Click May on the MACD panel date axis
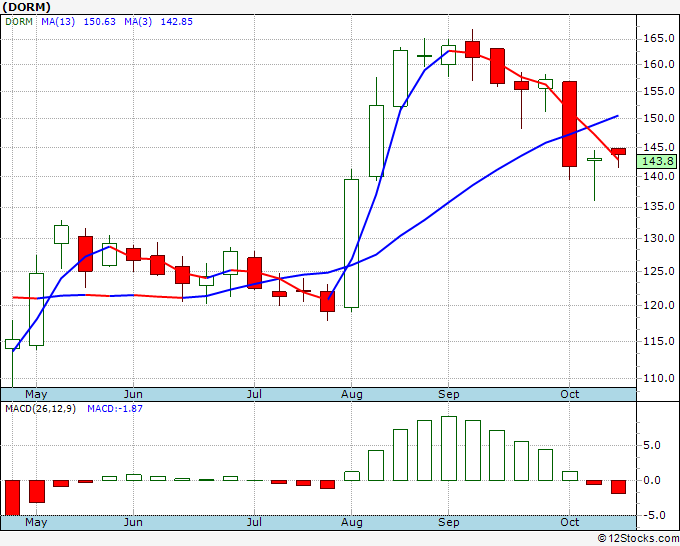680x546 pixels. [x=36, y=522]
